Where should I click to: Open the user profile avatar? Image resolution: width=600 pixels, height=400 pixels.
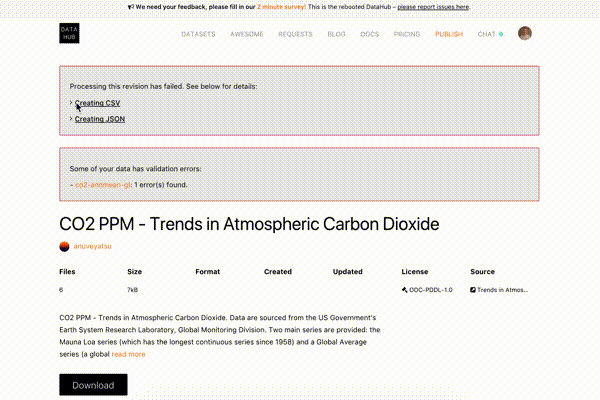(x=525, y=33)
